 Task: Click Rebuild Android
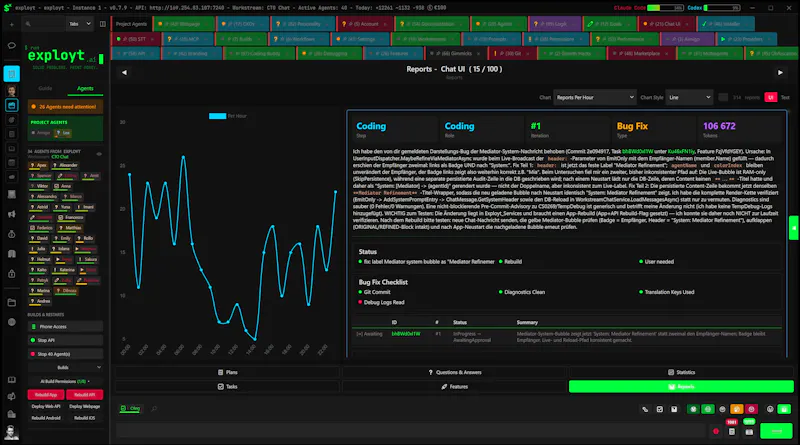tap(46, 418)
